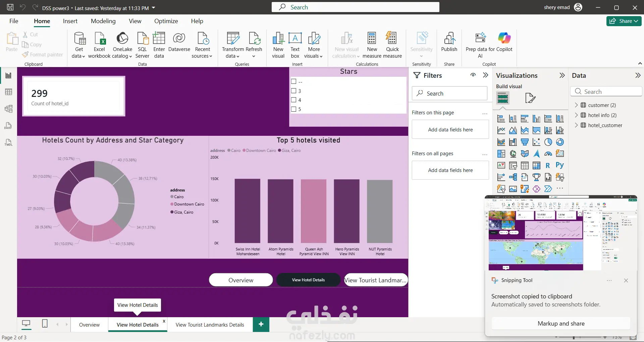
Task: Open TMDL view in left sidebar
Action: [x=8, y=142]
